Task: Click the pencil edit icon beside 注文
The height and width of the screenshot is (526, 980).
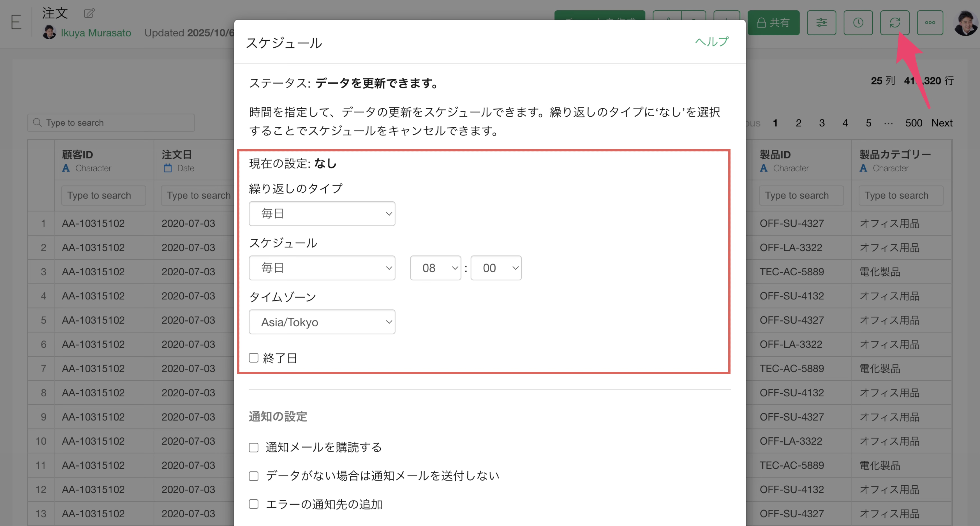Action: 89,13
